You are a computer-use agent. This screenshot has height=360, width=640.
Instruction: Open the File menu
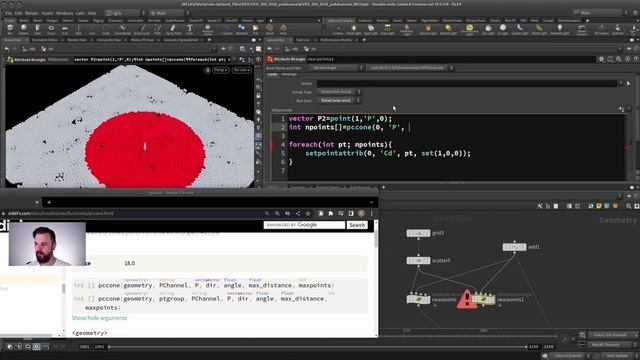(8, 13)
